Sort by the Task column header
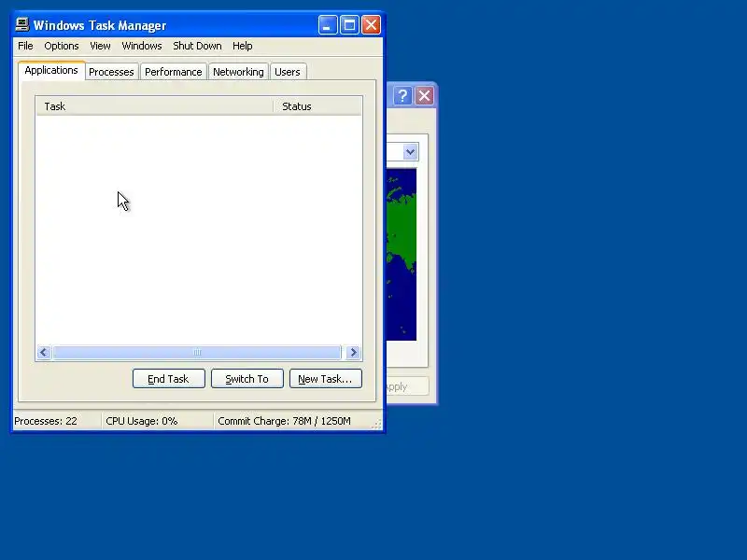This screenshot has width=747, height=560. 154,106
